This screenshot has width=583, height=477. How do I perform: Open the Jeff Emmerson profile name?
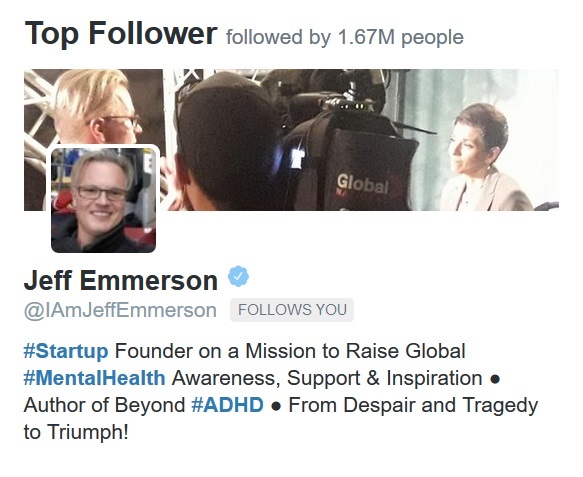[x=121, y=280]
